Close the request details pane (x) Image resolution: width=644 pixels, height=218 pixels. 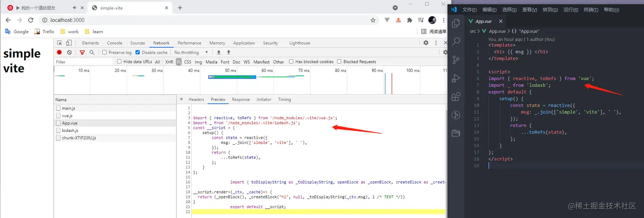(x=181, y=99)
